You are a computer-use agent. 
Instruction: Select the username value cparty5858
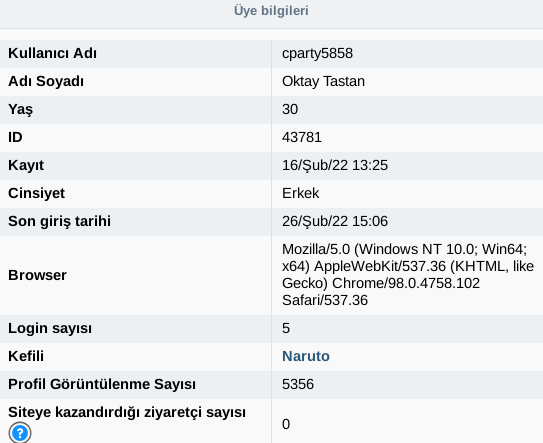pyautogui.click(x=318, y=54)
